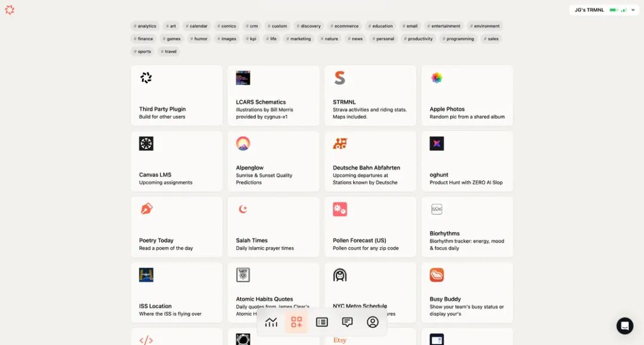
Task: Select the email tag
Action: pyautogui.click(x=410, y=26)
